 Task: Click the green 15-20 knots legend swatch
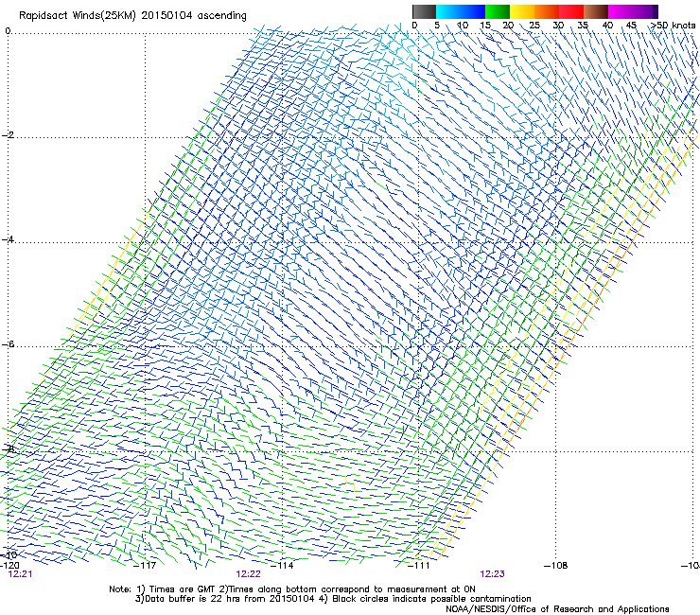(x=498, y=11)
